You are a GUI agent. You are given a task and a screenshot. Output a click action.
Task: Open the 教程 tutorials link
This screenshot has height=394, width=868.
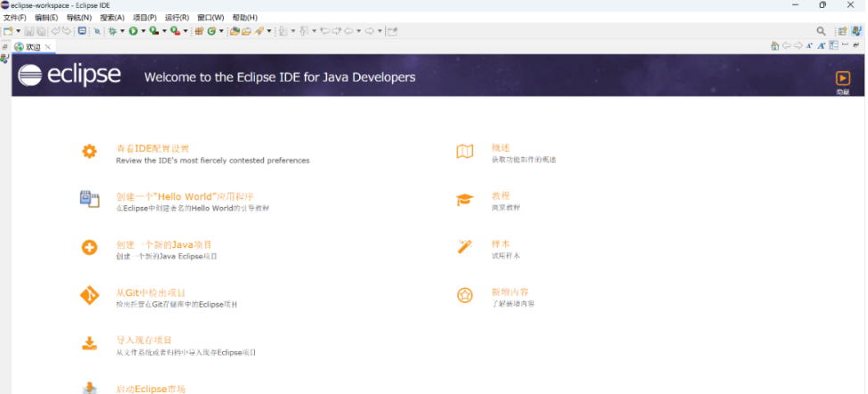point(501,195)
